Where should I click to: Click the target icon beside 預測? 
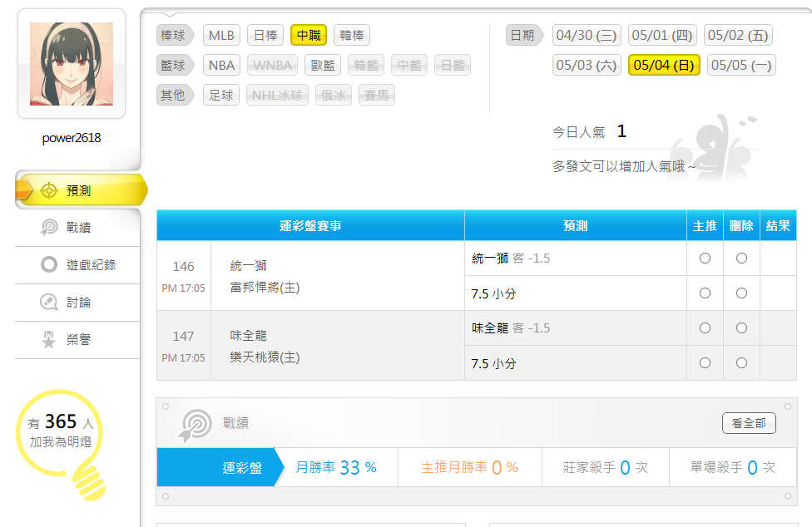49,191
